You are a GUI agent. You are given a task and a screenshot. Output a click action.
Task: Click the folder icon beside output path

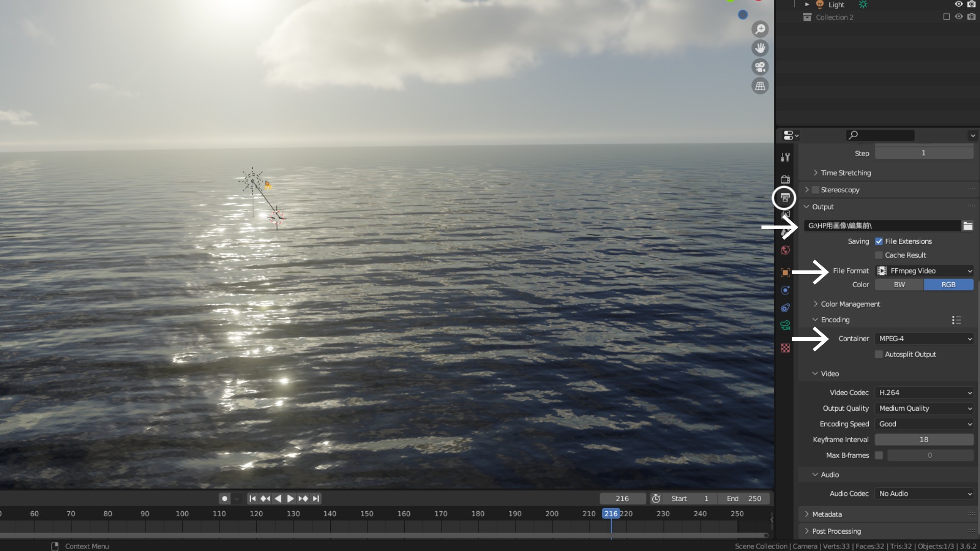point(968,226)
